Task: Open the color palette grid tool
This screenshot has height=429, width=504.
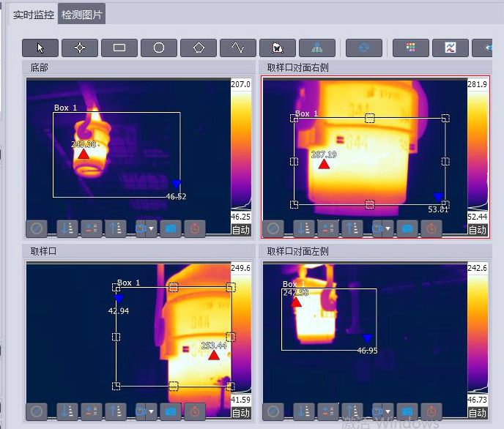Action: coord(411,48)
